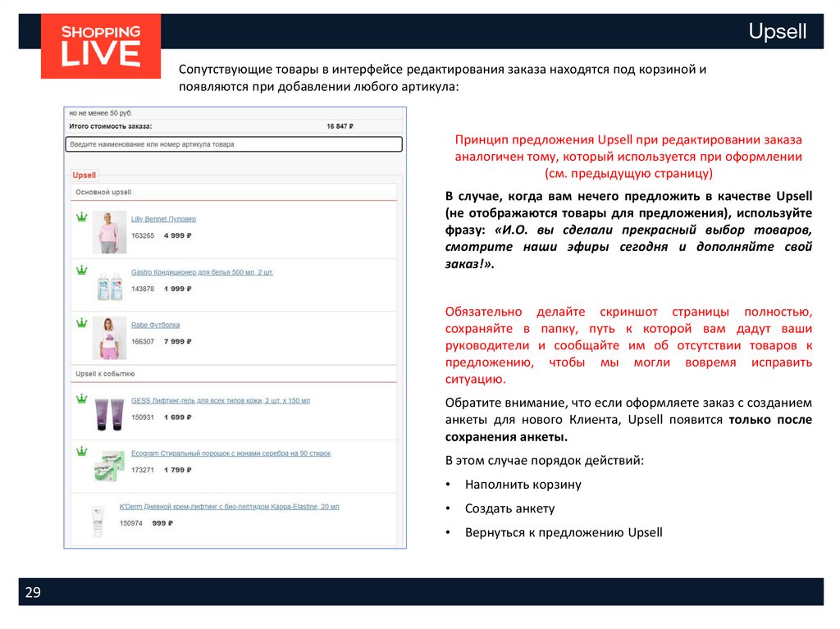Open the Ecogram Стиральный порошок link

(x=231, y=454)
